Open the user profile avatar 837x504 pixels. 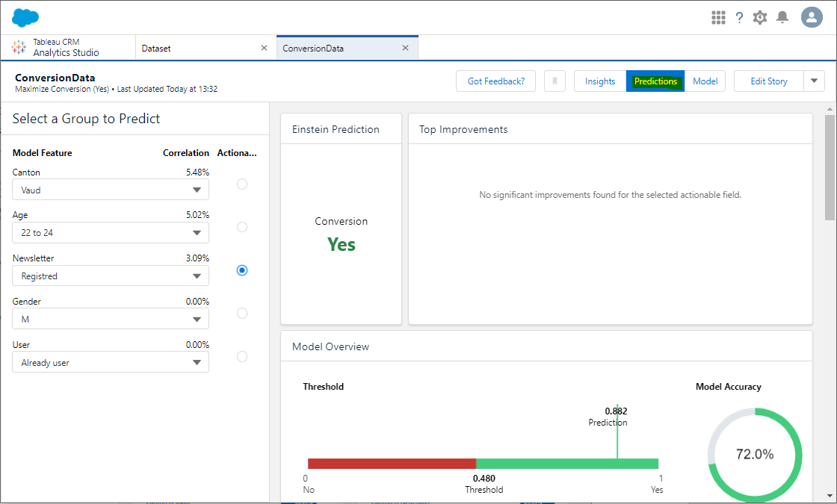[x=812, y=17]
